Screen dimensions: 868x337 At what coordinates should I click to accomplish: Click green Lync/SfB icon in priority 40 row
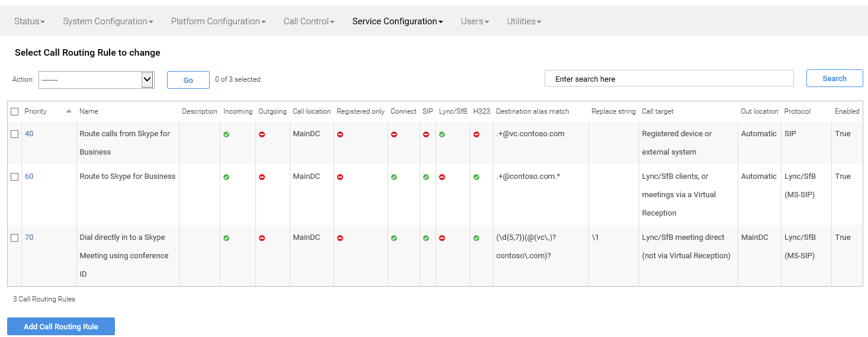442,134
